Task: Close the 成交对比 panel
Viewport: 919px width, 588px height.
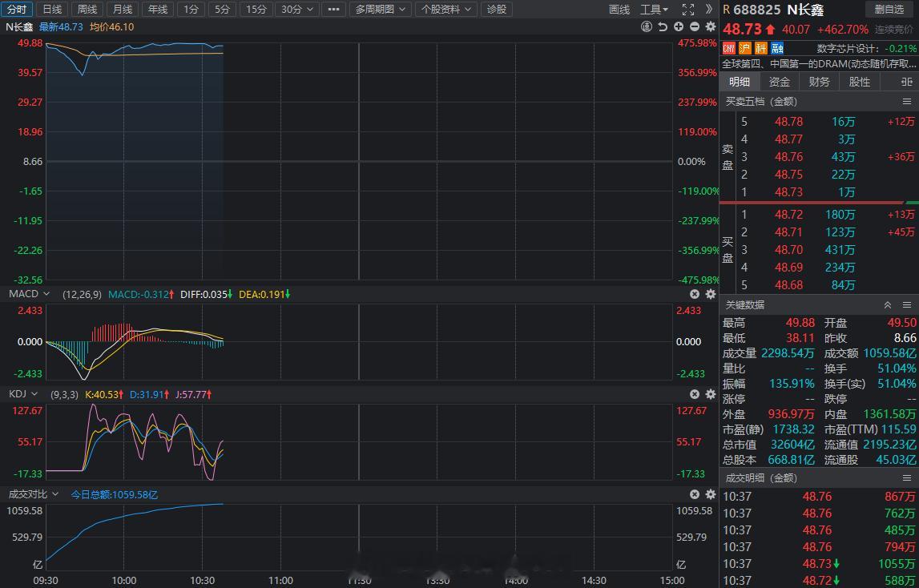Action: [695, 494]
